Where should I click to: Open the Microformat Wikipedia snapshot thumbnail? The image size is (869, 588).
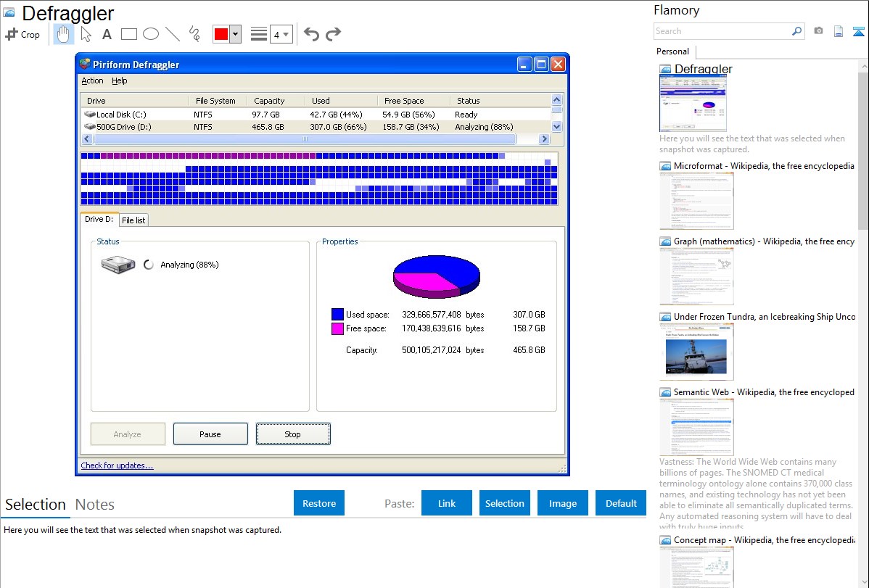tap(696, 201)
